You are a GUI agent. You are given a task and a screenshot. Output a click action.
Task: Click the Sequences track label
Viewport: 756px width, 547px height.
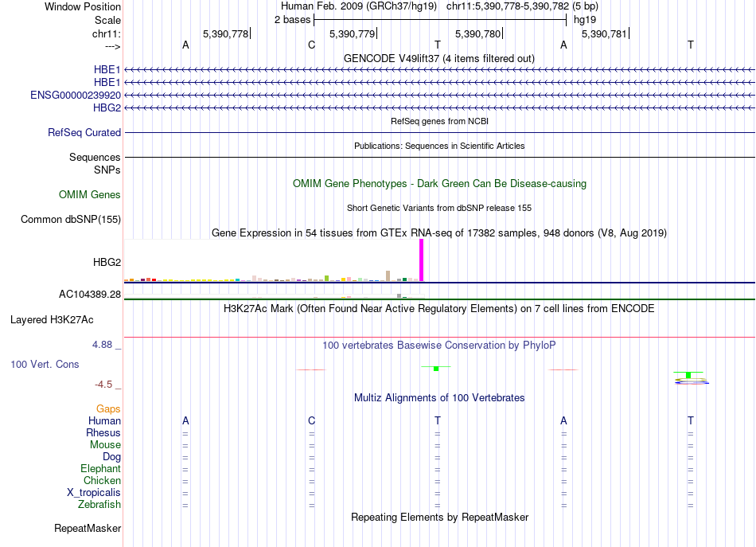(95, 157)
